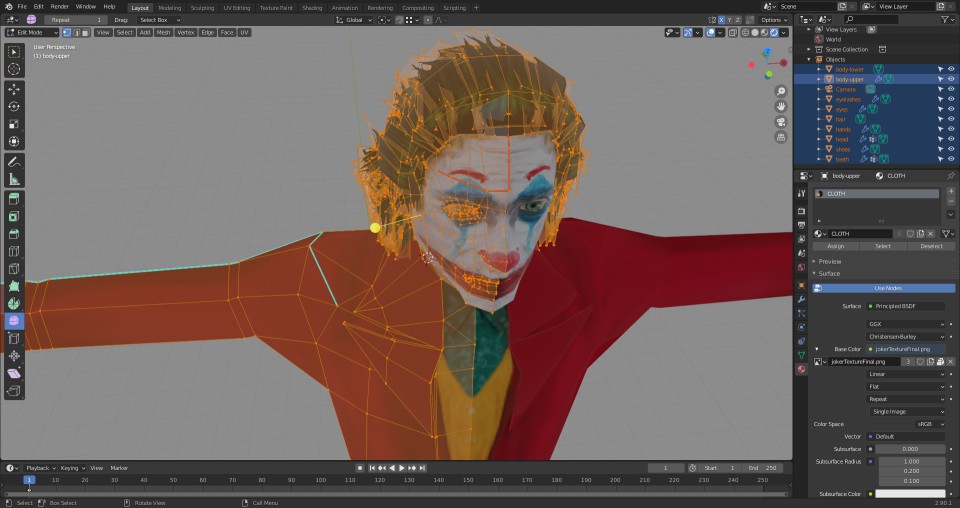Viewport: 960px width, 508px height.
Task: Toggle X axis mirror in header
Action: 721,20
